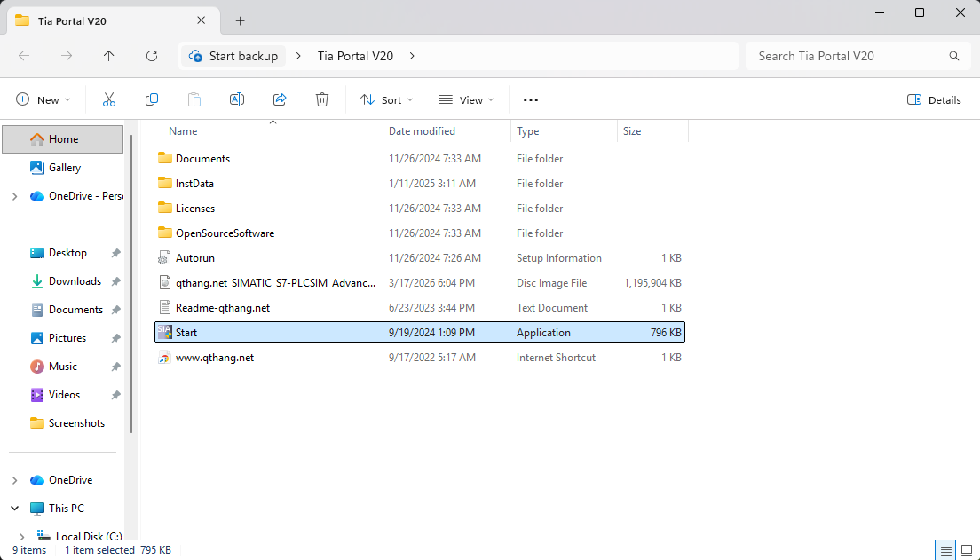Open the View dropdown

(466, 100)
